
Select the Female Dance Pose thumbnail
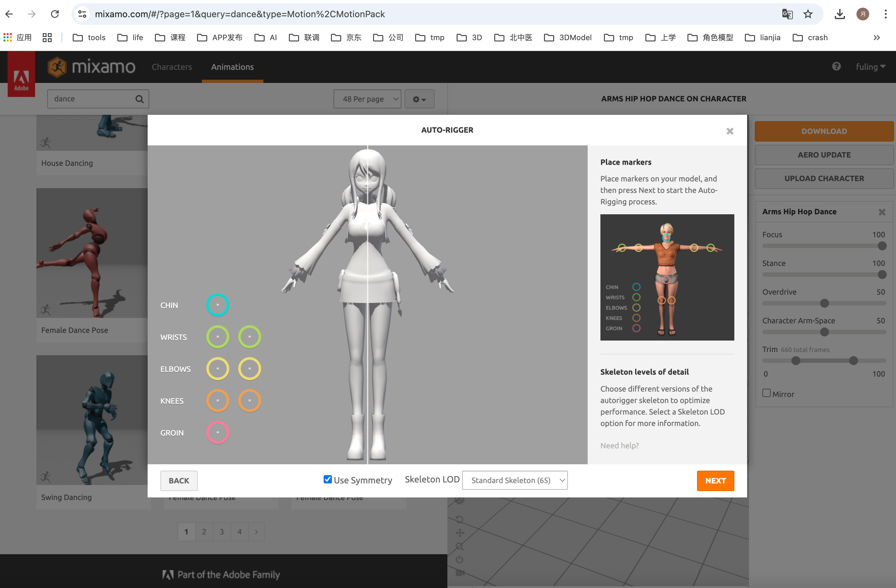[x=92, y=253]
